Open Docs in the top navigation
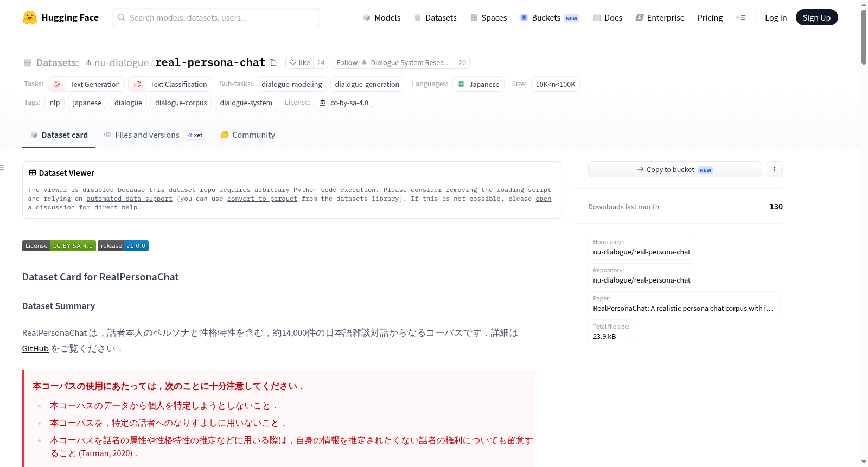 click(607, 17)
